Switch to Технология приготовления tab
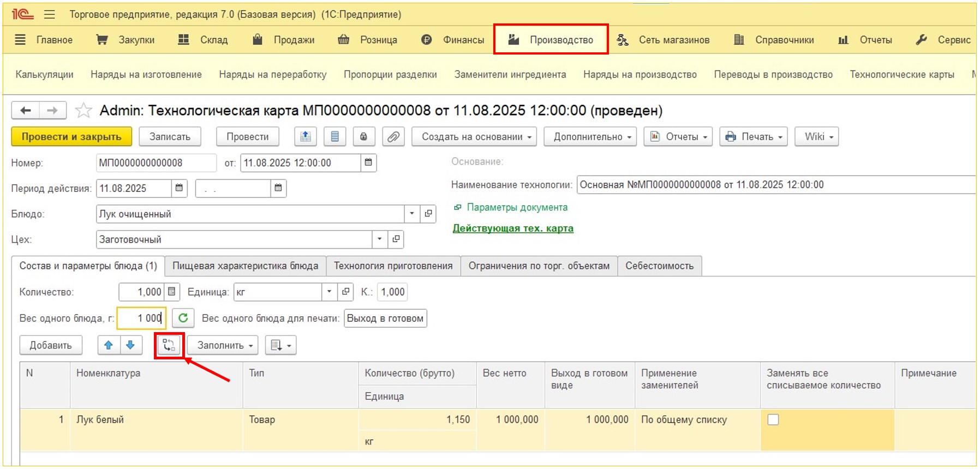980x469 pixels. pyautogui.click(x=393, y=266)
